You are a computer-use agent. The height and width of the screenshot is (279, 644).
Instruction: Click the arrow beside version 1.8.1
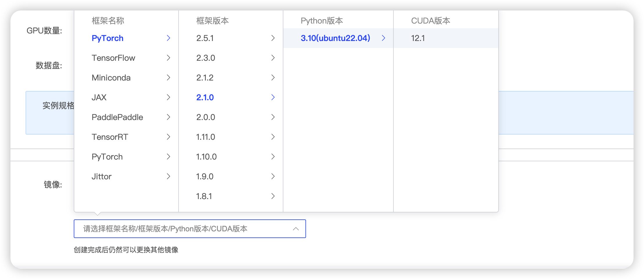[x=273, y=196]
